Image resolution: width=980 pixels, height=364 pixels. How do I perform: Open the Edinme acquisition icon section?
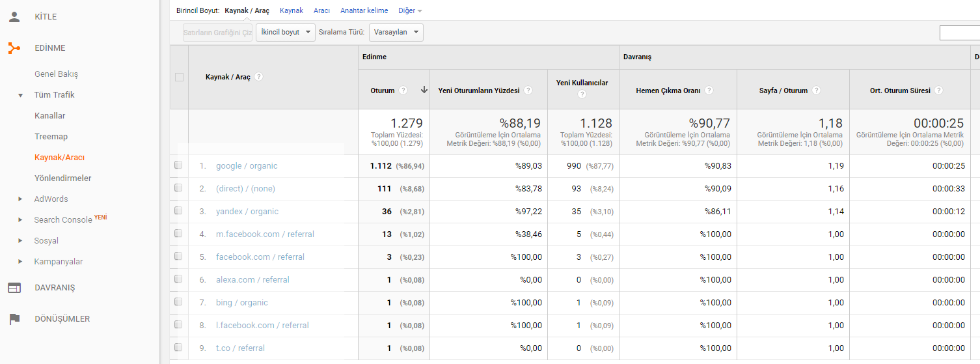click(x=14, y=48)
